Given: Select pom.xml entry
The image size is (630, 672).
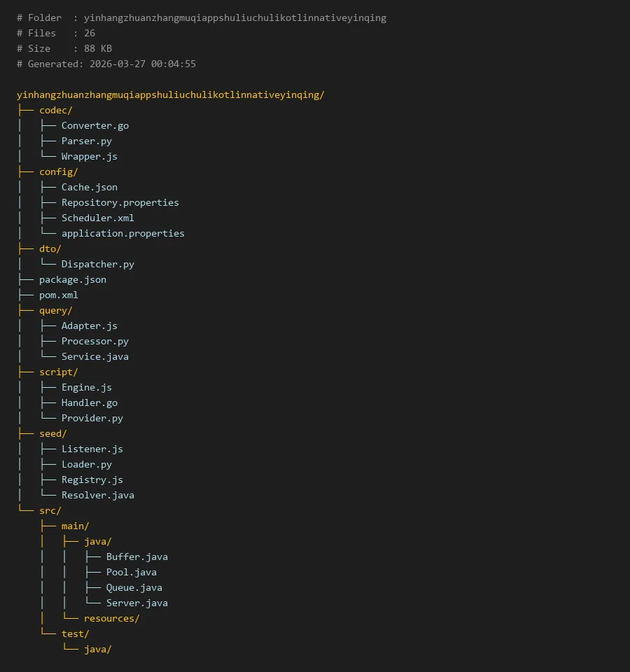Looking at the screenshot, I should [x=58, y=295].
